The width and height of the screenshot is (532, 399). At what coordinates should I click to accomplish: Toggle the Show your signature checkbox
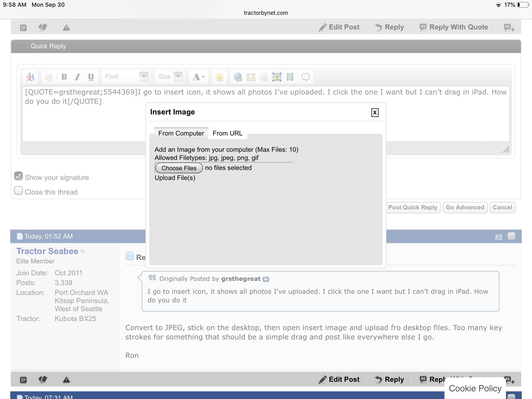click(x=18, y=176)
